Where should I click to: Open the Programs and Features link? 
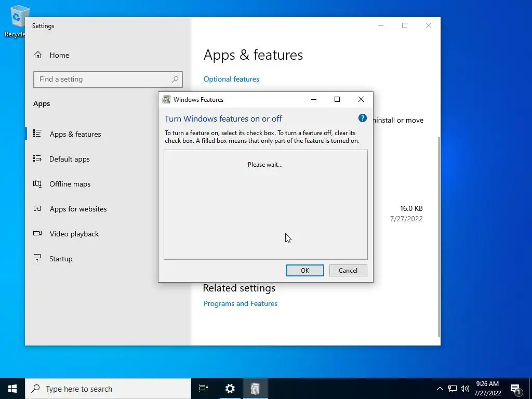tap(241, 303)
